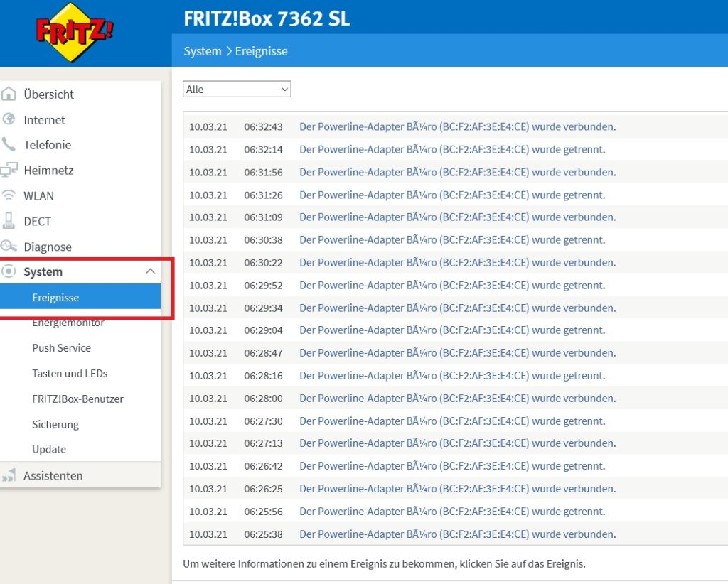Image resolution: width=728 pixels, height=584 pixels.
Task: Click the time cell 06:32:43
Action: pyautogui.click(x=263, y=126)
